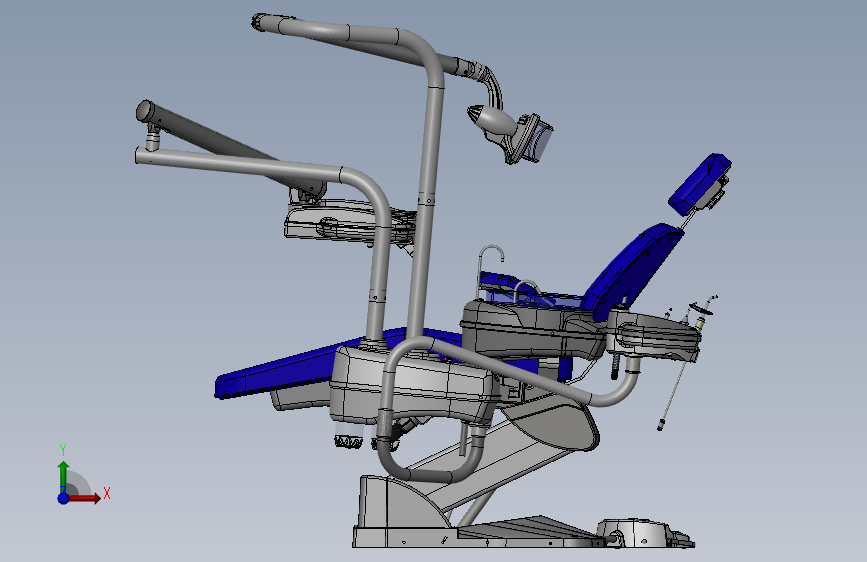The width and height of the screenshot is (867, 562).
Task: Select the blue seat cushion of the chair
Action: pos(288,368)
